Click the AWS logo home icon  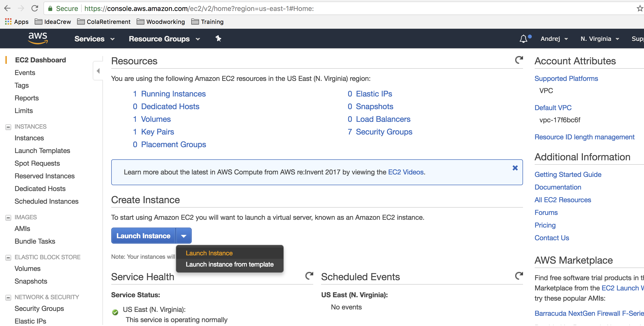click(38, 38)
